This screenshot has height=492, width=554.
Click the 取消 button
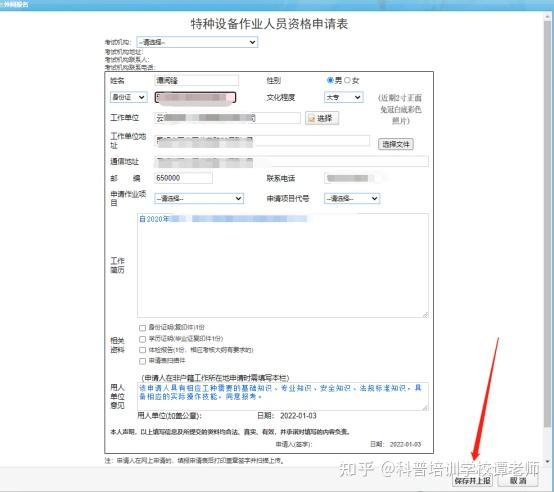tap(518, 481)
